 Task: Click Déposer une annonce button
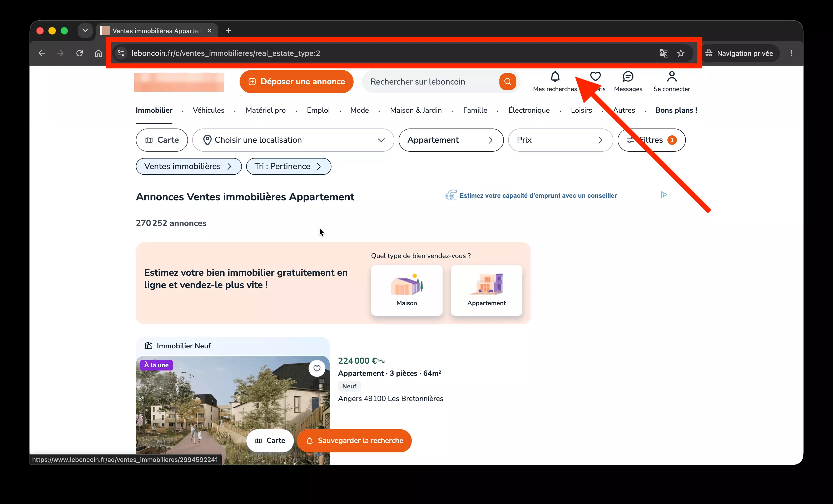tap(296, 81)
